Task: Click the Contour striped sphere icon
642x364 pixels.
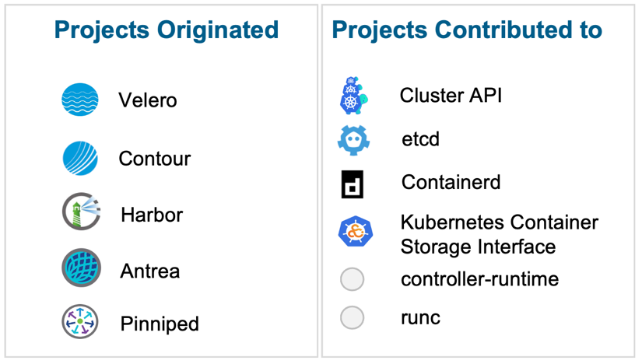Action: pos(80,159)
